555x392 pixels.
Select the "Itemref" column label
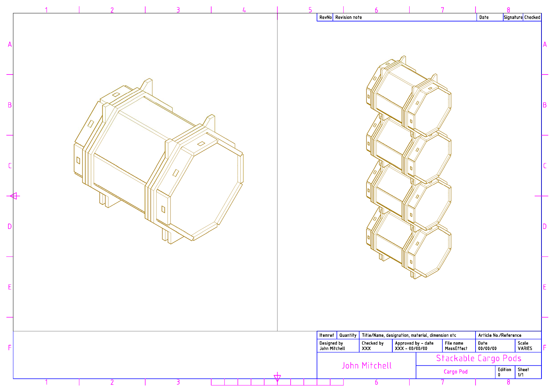tap(327, 335)
